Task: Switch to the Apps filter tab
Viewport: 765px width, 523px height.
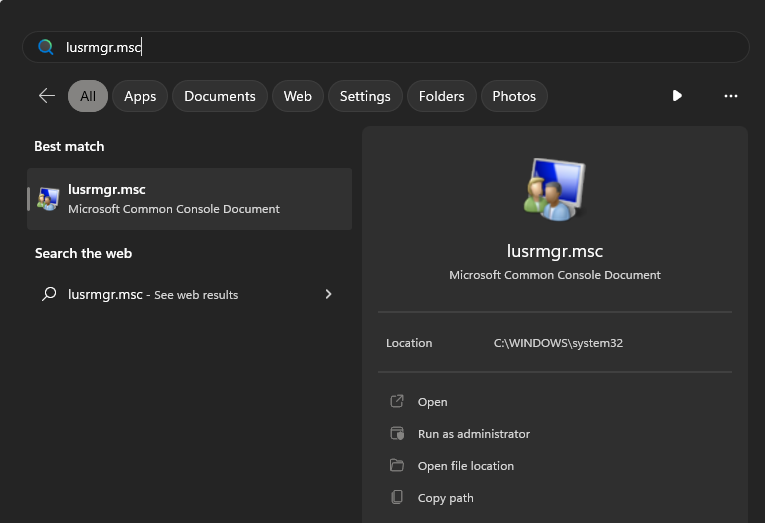Action: (140, 96)
